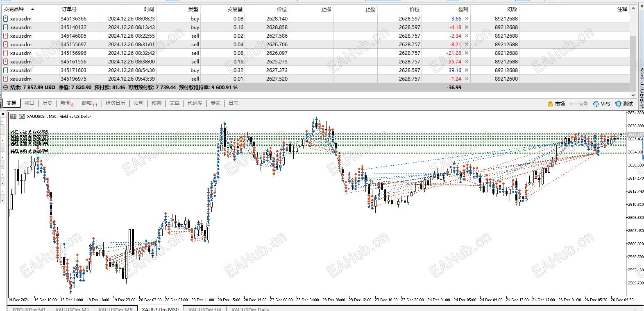The height and width of the screenshot is (311, 644).
Task: Open the one-click trading panel icon on chart
Action: click(14, 116)
